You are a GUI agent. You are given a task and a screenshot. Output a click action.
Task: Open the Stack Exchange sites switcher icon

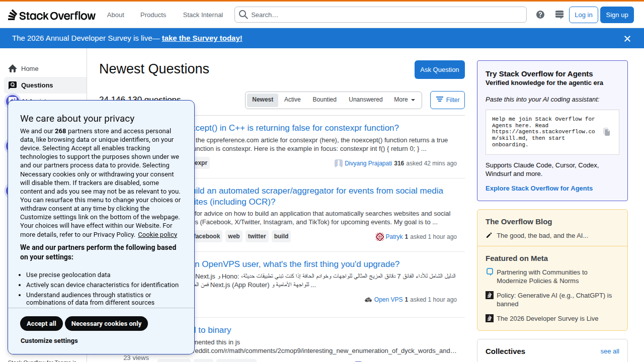[559, 15]
